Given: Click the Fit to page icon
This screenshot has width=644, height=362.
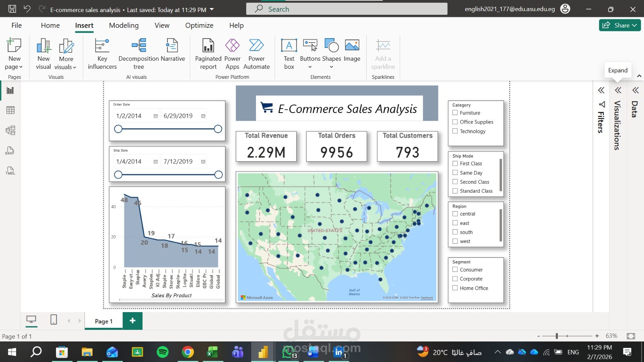Looking at the screenshot, I should tap(631, 336).
